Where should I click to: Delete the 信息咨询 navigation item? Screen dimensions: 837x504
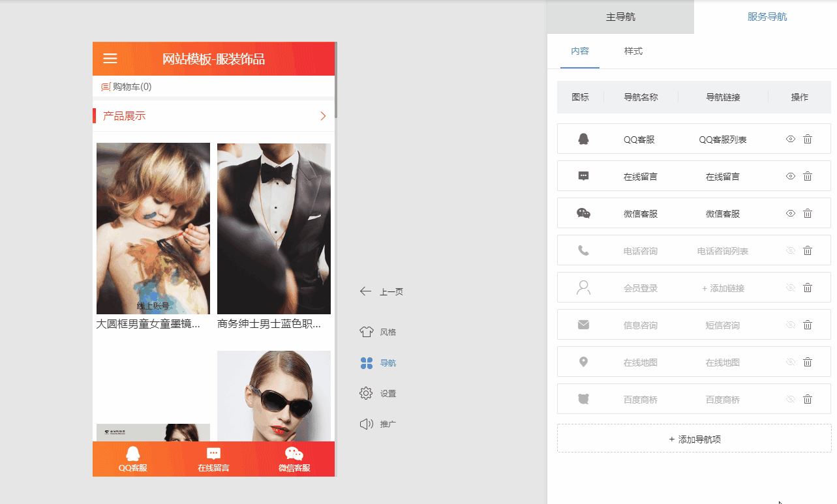808,325
